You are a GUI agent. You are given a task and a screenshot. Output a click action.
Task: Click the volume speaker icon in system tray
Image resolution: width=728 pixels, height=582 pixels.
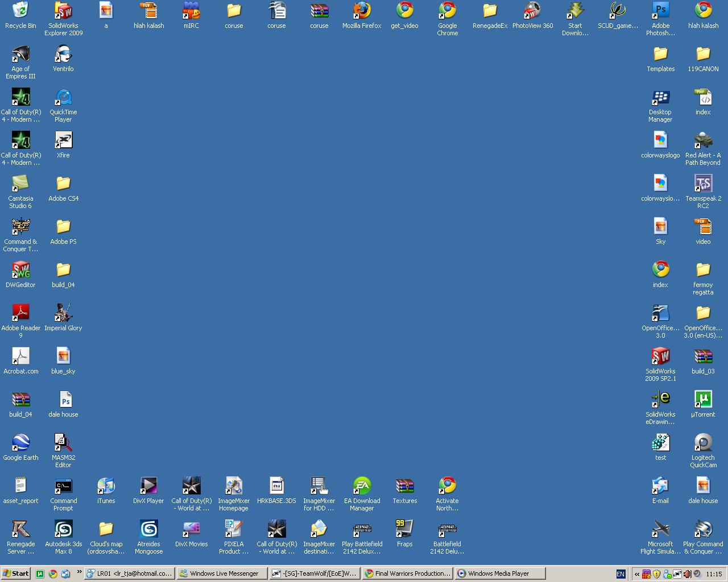pyautogui.click(x=687, y=574)
